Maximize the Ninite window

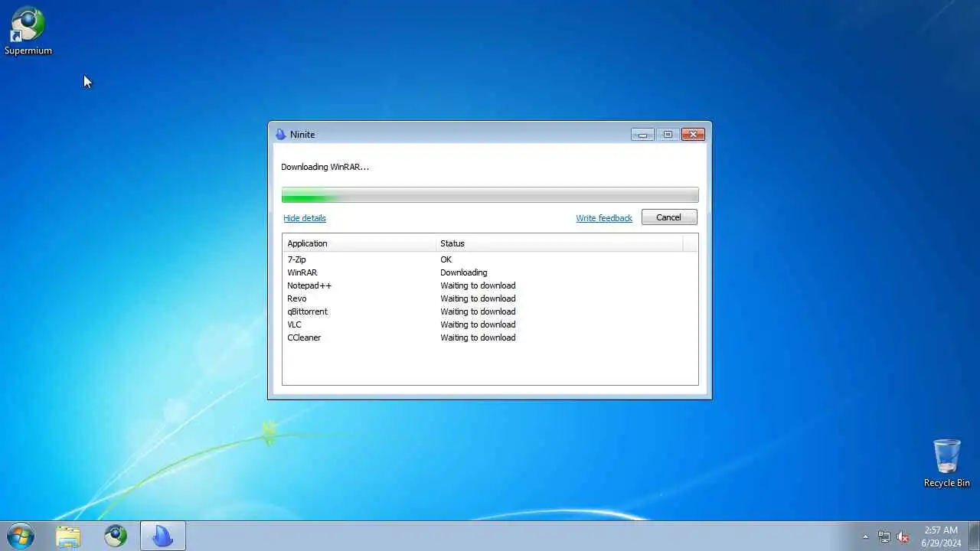pyautogui.click(x=667, y=135)
